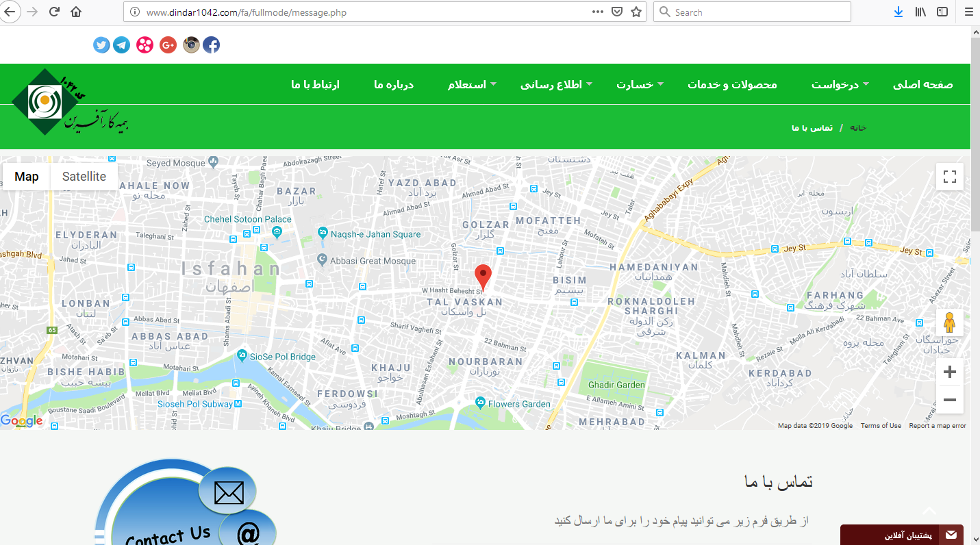Toggle fullscreen map view

(950, 177)
